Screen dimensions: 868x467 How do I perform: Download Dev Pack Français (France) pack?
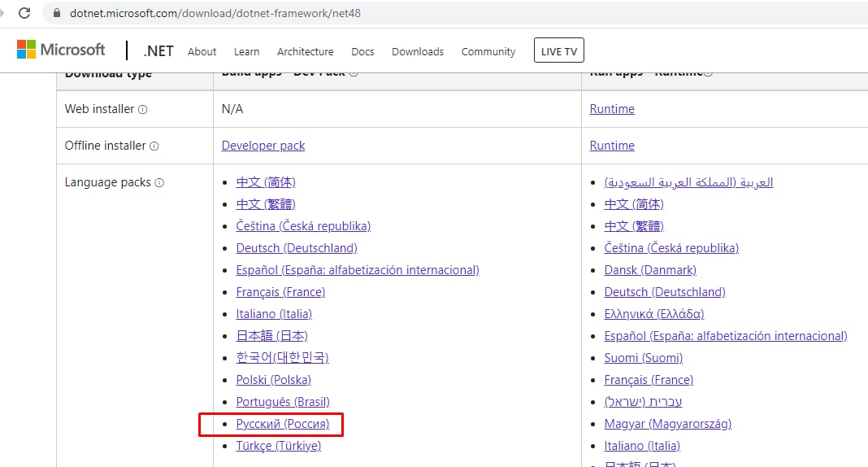pos(280,292)
